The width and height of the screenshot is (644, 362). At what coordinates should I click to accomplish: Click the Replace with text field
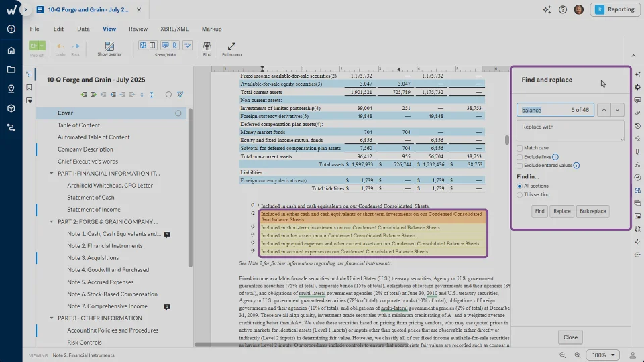click(570, 130)
